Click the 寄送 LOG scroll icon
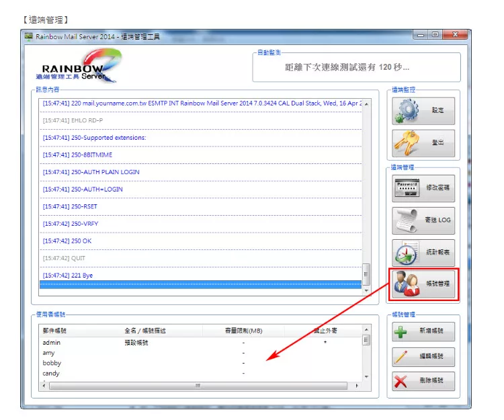 [407, 221]
